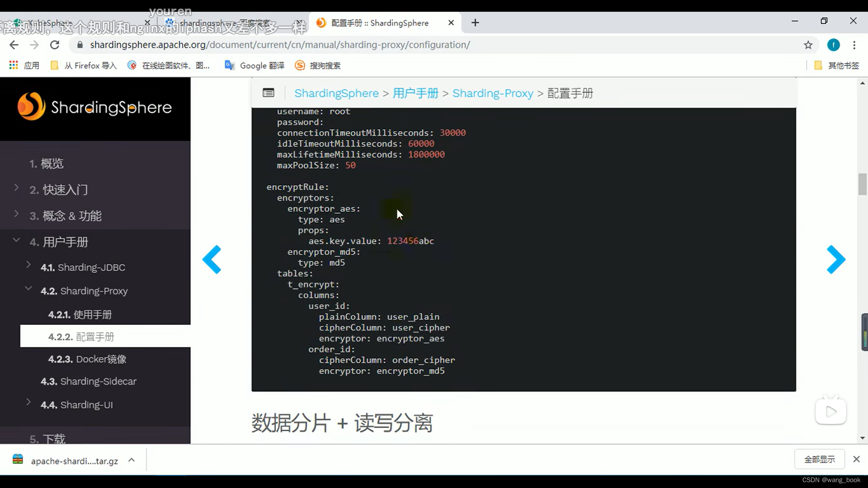Screen dimensions: 868x488
Task: Open 4.4. Sharding-UI page
Action: 77,405
